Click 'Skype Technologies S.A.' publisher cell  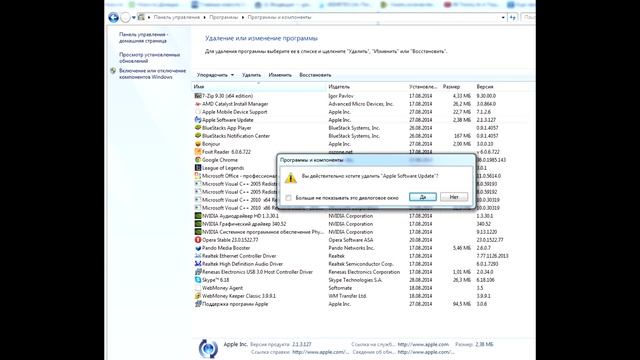[x=355, y=280]
